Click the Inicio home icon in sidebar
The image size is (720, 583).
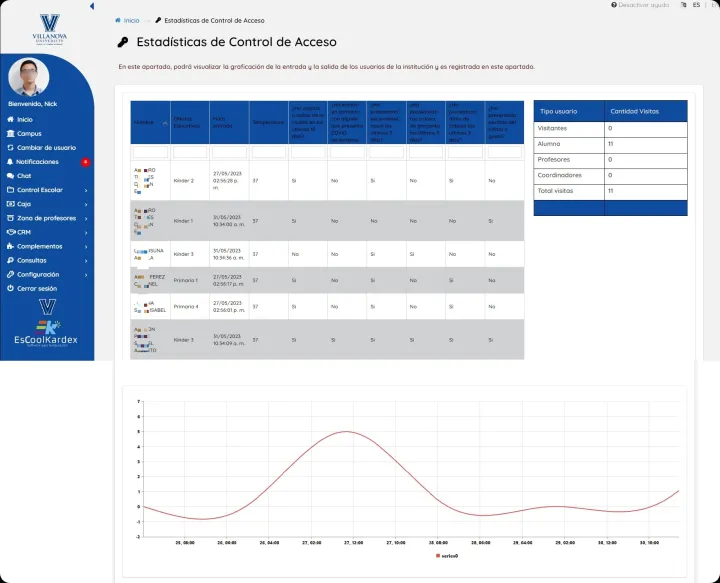click(x=10, y=119)
